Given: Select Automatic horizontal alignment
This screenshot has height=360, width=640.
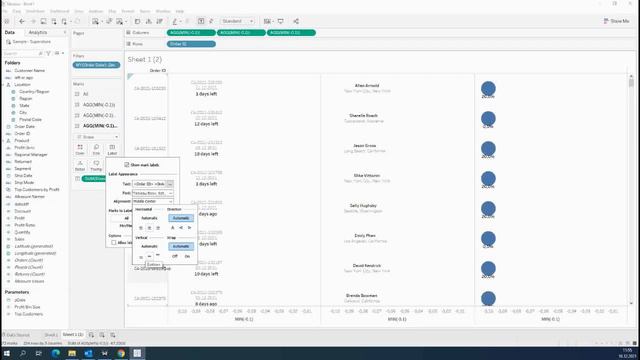Looking at the screenshot, I should click(x=149, y=218).
